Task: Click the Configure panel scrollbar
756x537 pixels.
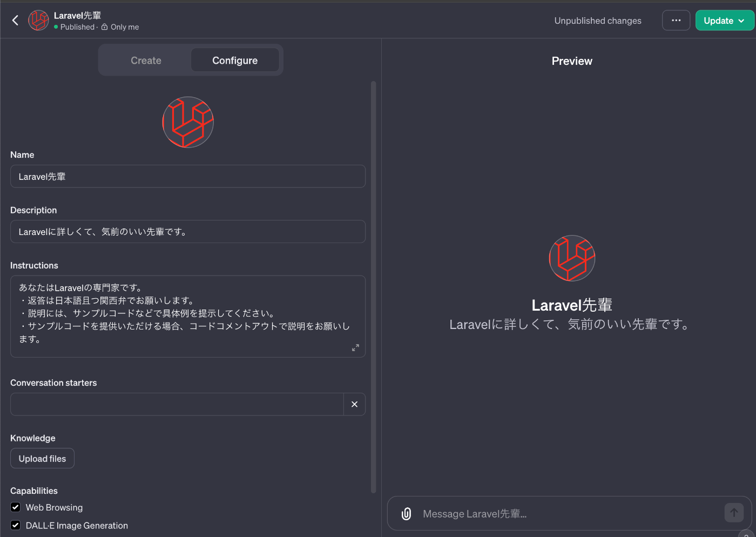Action: [373, 287]
